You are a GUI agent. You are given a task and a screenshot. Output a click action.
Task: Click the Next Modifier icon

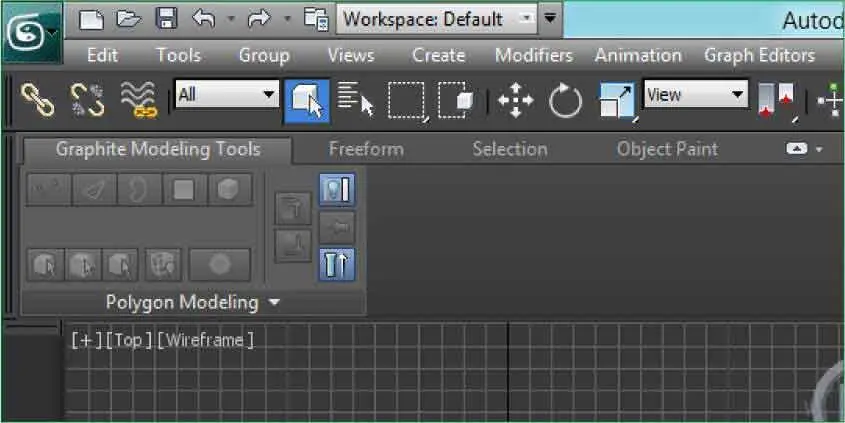(293, 246)
